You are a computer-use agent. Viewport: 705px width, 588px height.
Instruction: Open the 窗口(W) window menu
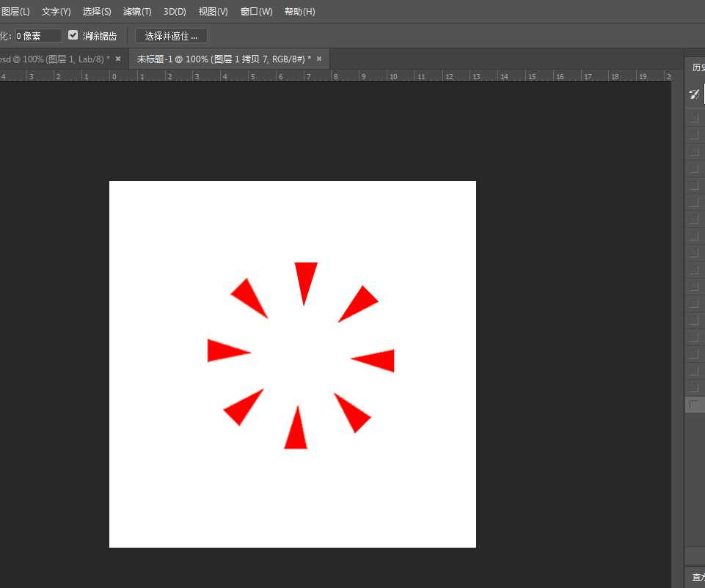(256, 12)
